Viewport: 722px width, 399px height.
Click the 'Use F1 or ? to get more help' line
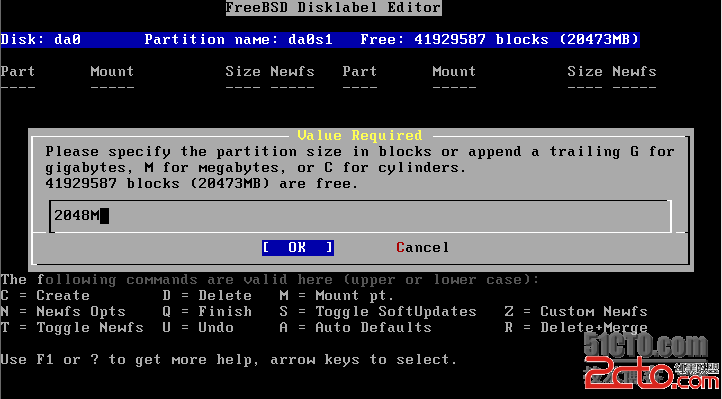(x=228, y=359)
